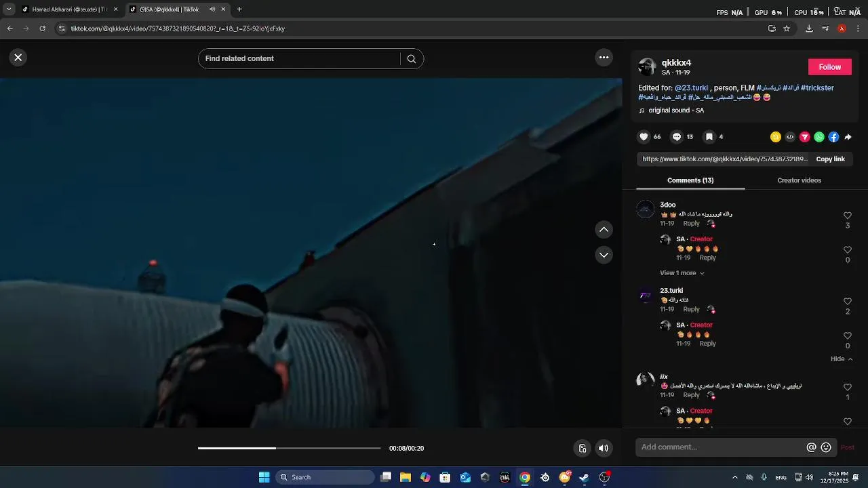Open qkkkx4 profile name
Image resolution: width=868 pixels, height=488 pixels.
click(676, 63)
